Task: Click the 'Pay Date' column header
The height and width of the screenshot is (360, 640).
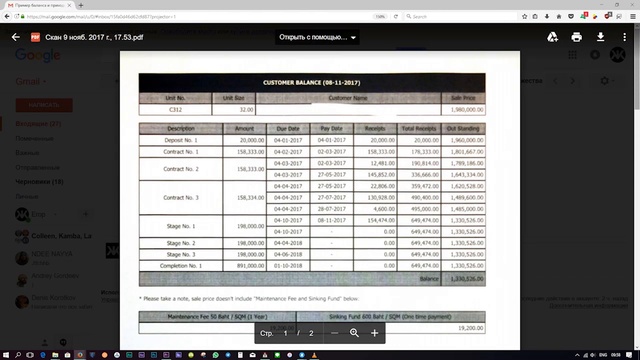Action: pyautogui.click(x=331, y=129)
